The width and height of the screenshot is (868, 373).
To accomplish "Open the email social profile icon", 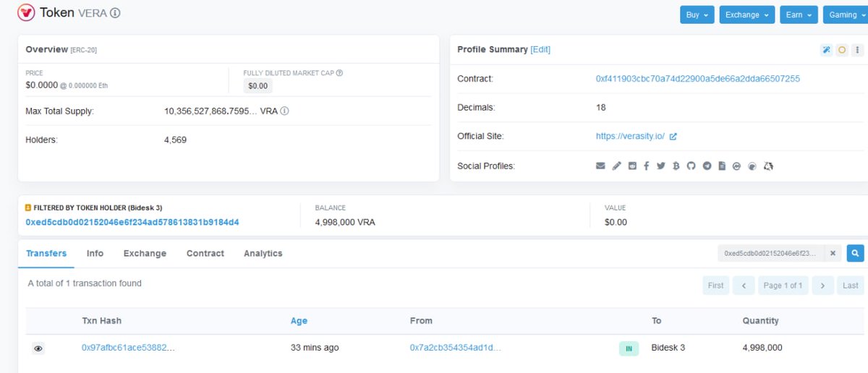I will coord(600,166).
